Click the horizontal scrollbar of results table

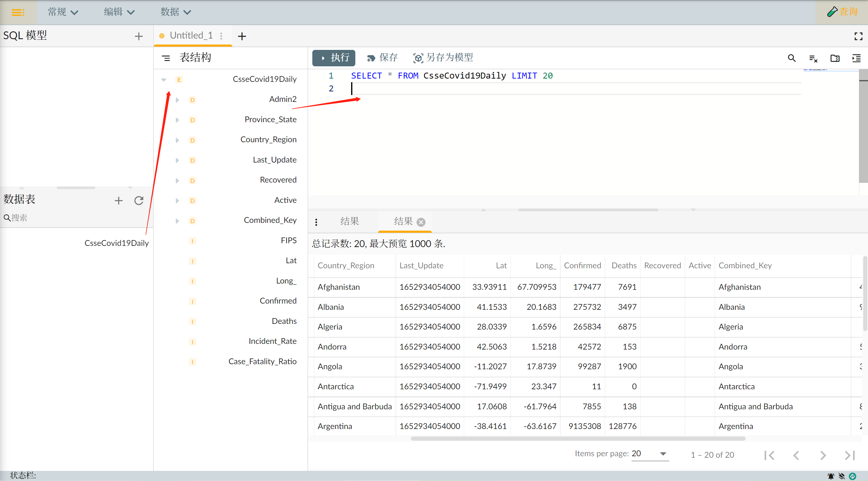tap(577, 438)
